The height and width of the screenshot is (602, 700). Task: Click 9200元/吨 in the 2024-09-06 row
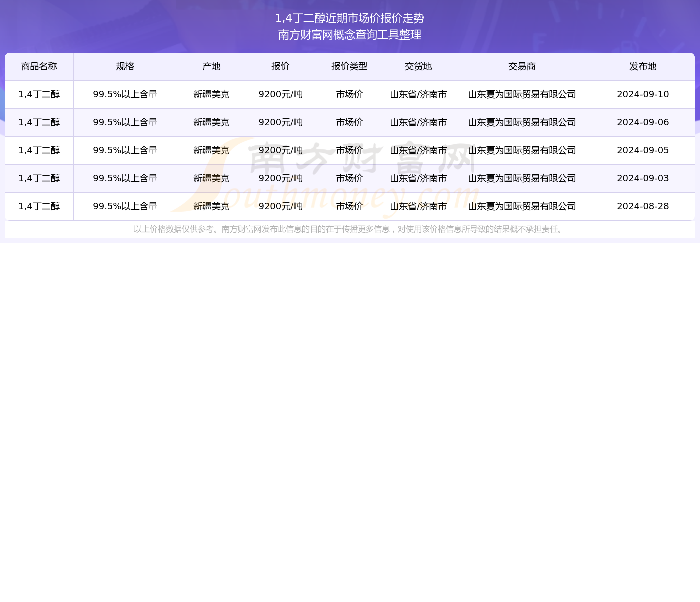point(280,122)
